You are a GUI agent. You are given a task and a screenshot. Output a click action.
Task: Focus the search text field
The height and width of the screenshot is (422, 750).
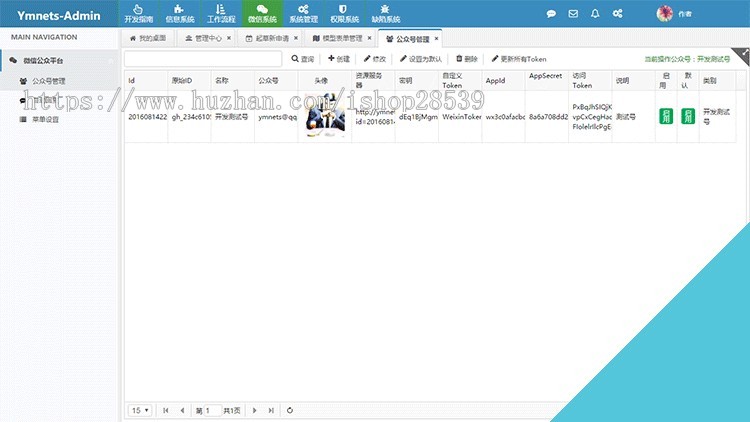(203, 59)
